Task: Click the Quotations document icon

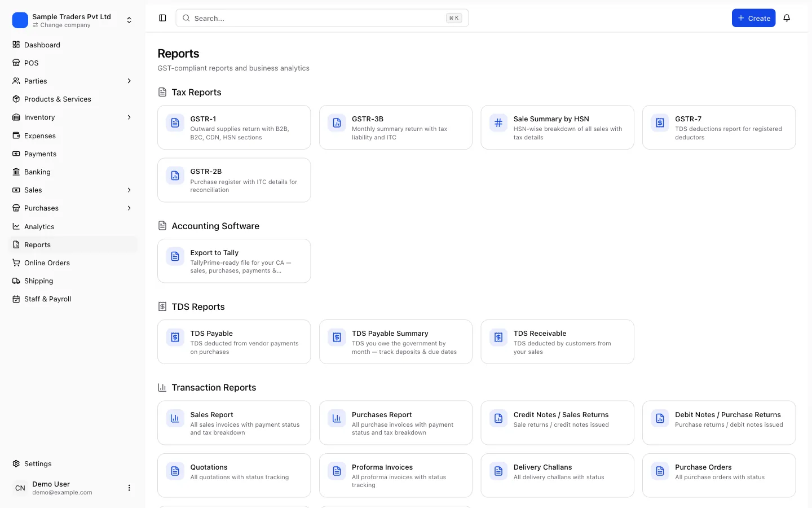Action: coord(175,471)
